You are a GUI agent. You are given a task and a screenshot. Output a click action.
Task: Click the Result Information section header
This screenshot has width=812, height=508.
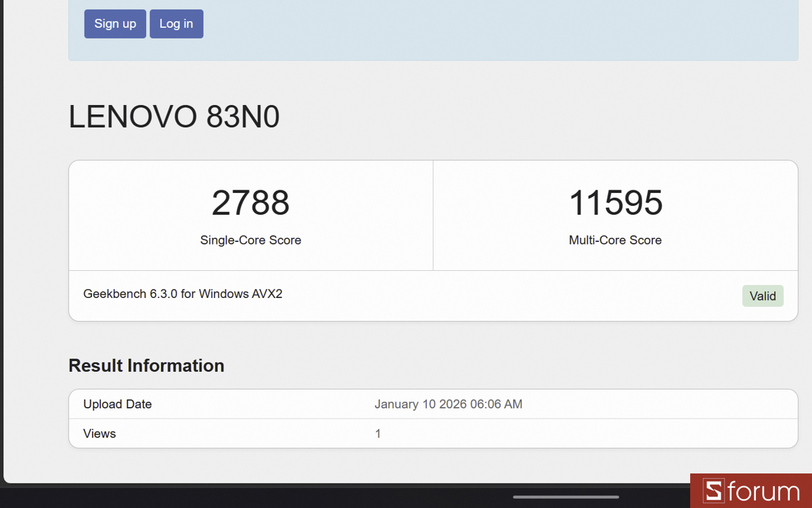(x=146, y=365)
